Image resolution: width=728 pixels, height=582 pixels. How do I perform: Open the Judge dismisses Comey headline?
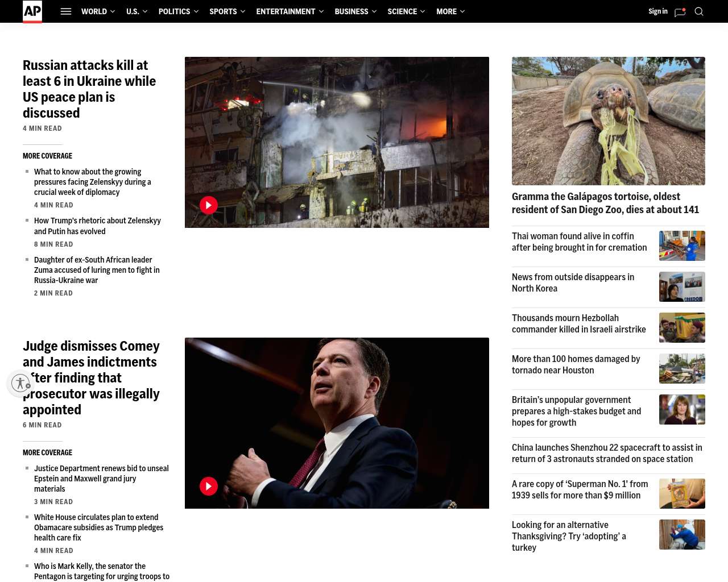(91, 378)
